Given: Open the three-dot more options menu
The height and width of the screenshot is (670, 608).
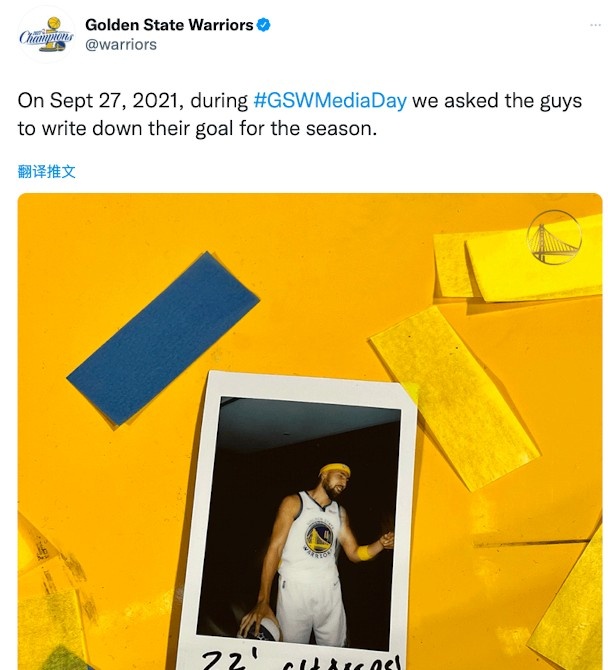Looking at the screenshot, I should 595,25.
